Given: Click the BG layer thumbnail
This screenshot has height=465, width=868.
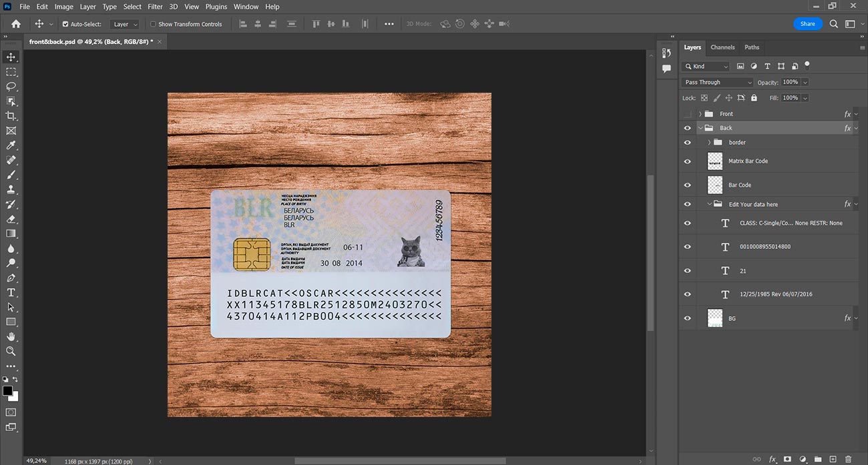Looking at the screenshot, I should pos(715,318).
